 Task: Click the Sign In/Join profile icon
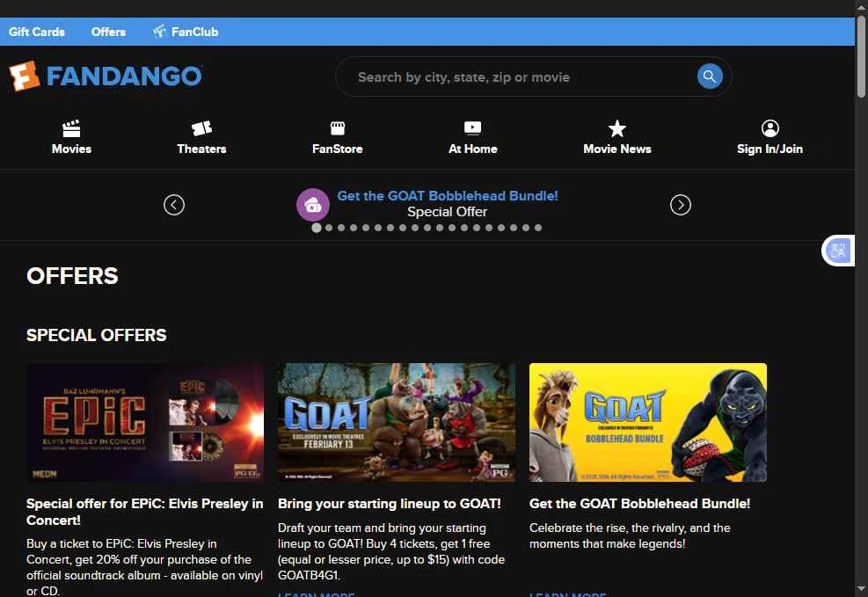click(770, 128)
